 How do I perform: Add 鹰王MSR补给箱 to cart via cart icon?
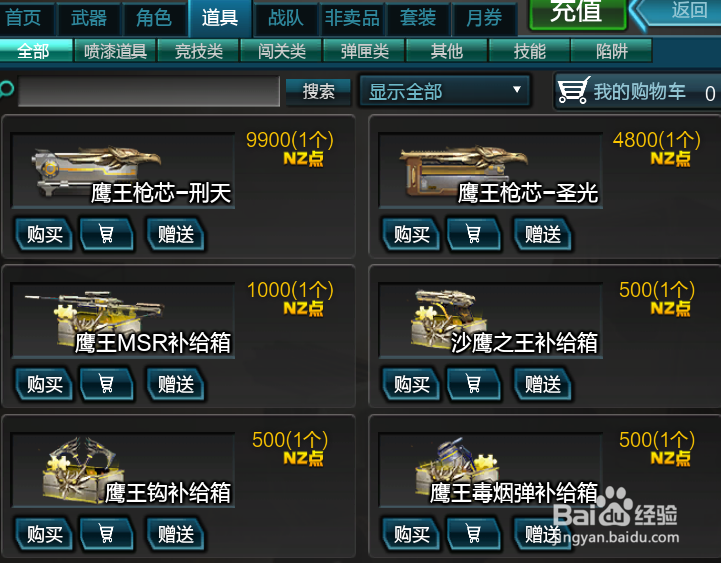107,384
